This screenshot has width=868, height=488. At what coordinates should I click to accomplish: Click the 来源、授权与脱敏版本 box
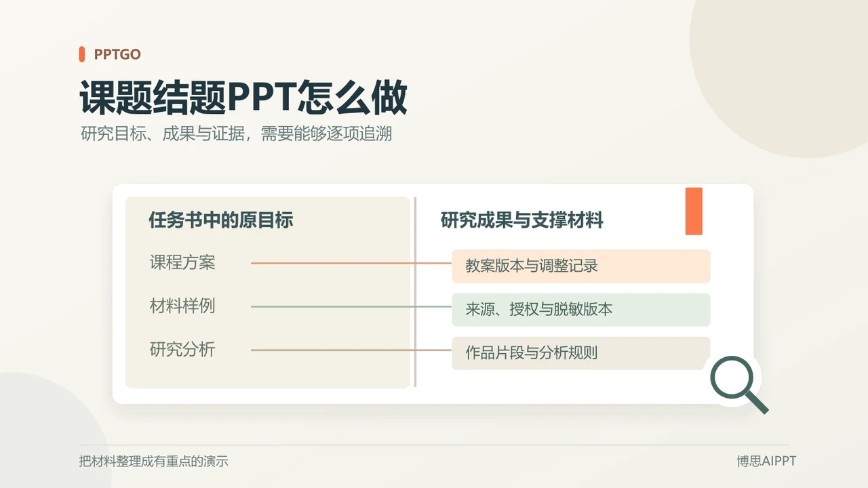[581, 310]
